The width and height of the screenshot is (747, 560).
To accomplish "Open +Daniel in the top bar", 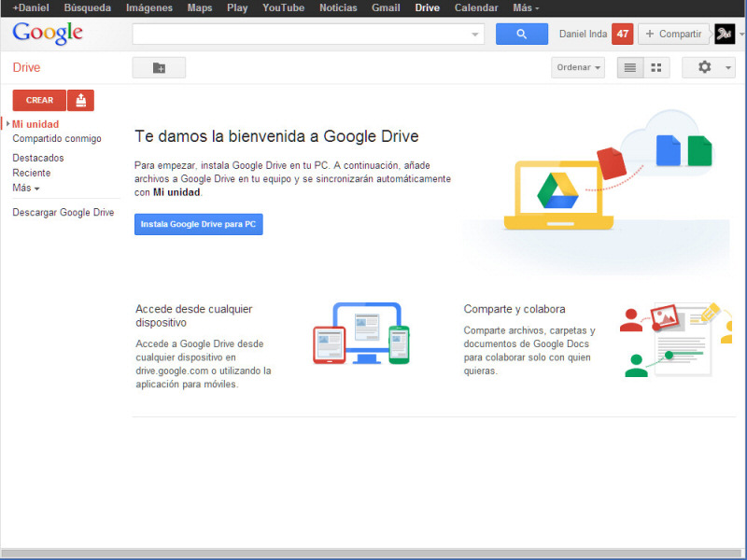I will point(31,8).
